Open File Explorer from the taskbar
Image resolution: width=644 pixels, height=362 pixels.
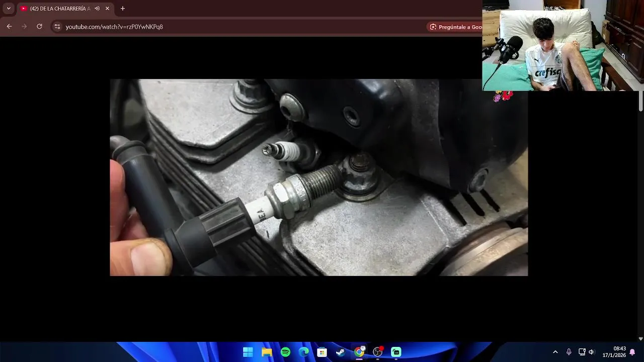pos(267,352)
